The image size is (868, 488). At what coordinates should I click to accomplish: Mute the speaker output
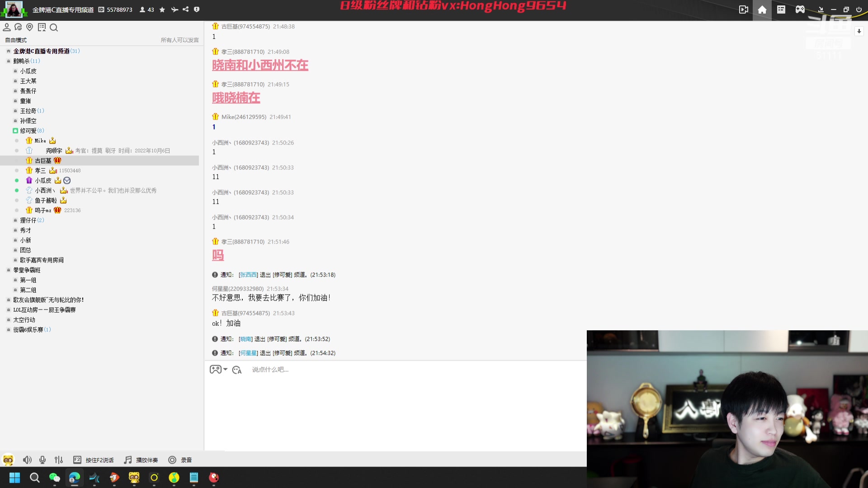pos(27,460)
